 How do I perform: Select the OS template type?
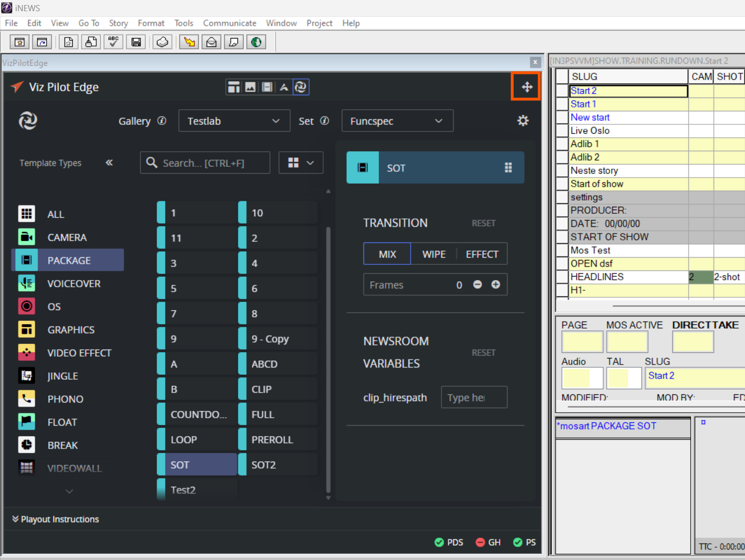[68, 306]
